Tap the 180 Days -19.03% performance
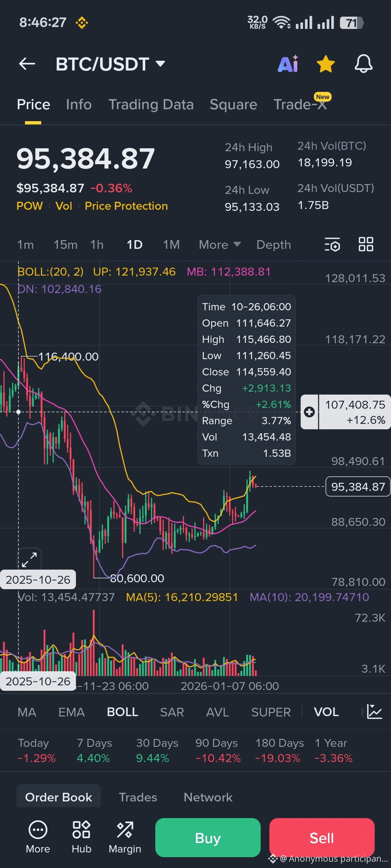 pos(279,750)
